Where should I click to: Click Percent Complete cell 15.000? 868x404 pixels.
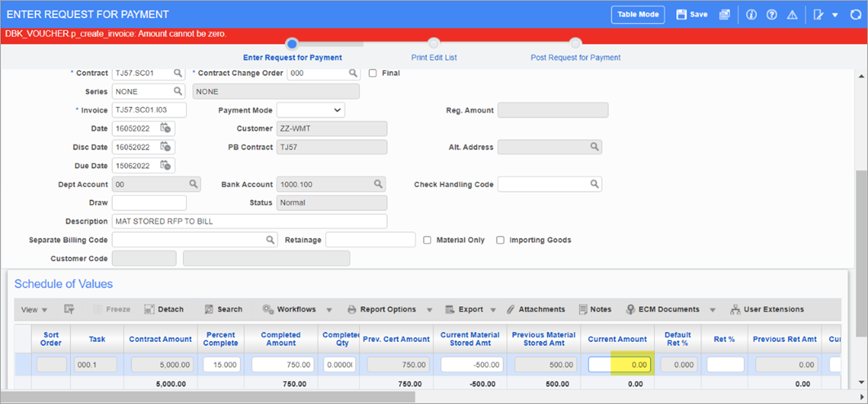click(222, 365)
